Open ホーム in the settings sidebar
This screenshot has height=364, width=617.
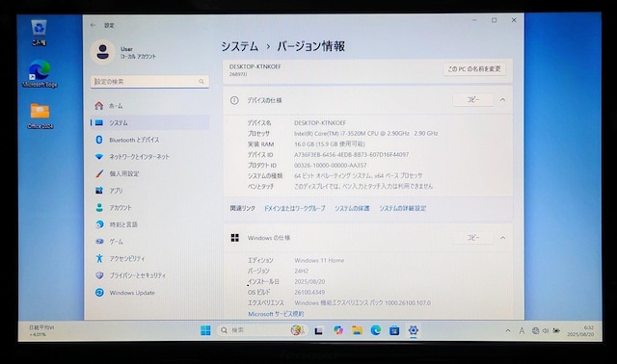click(150, 106)
